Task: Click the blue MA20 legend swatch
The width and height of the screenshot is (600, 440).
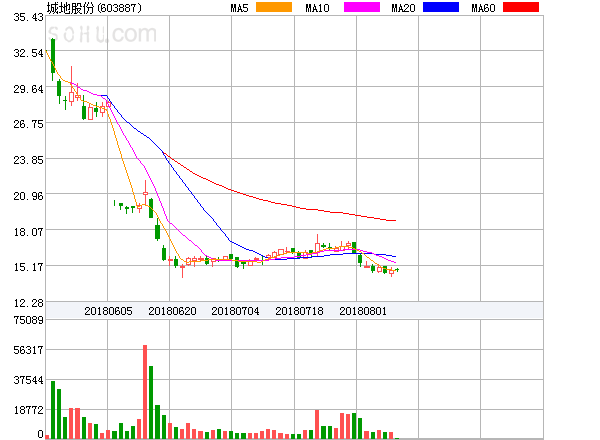Action: pyautogui.click(x=440, y=7)
